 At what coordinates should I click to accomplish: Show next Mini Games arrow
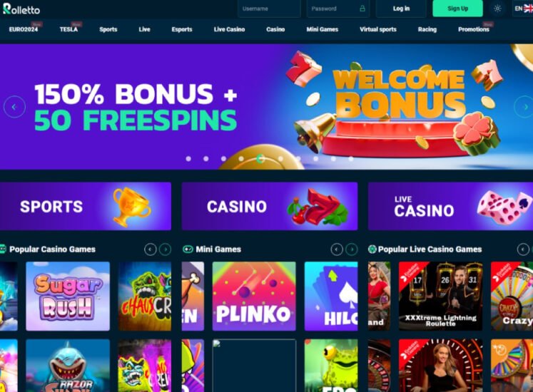(352, 249)
